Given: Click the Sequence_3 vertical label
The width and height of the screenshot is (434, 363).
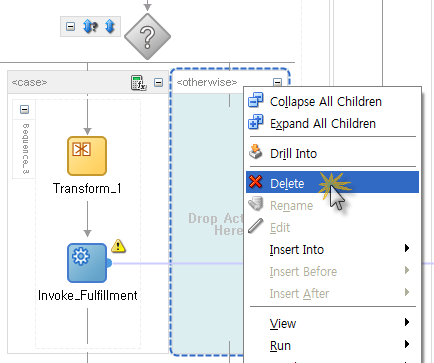Looking at the screenshot, I should point(25,149).
